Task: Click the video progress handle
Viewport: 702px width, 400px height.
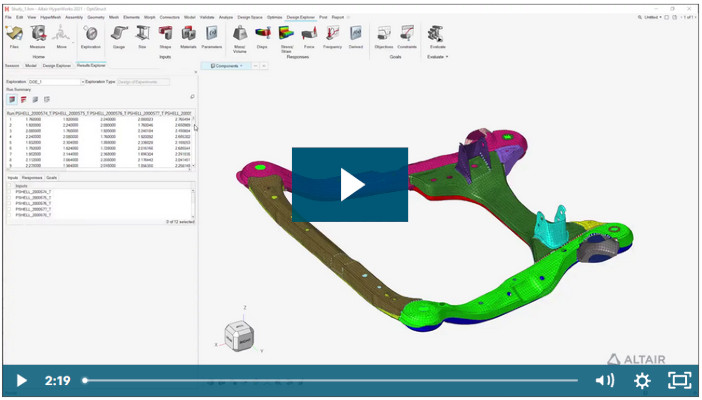Action: tap(85, 381)
